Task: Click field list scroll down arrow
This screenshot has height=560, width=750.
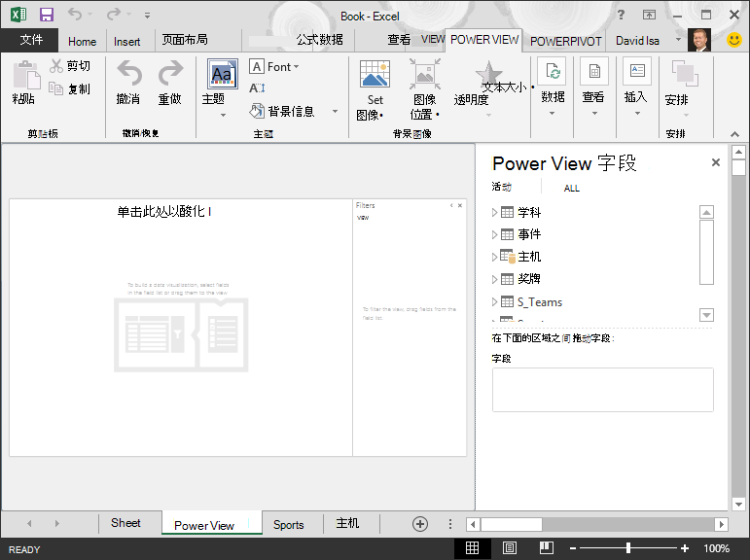Action: (x=706, y=315)
